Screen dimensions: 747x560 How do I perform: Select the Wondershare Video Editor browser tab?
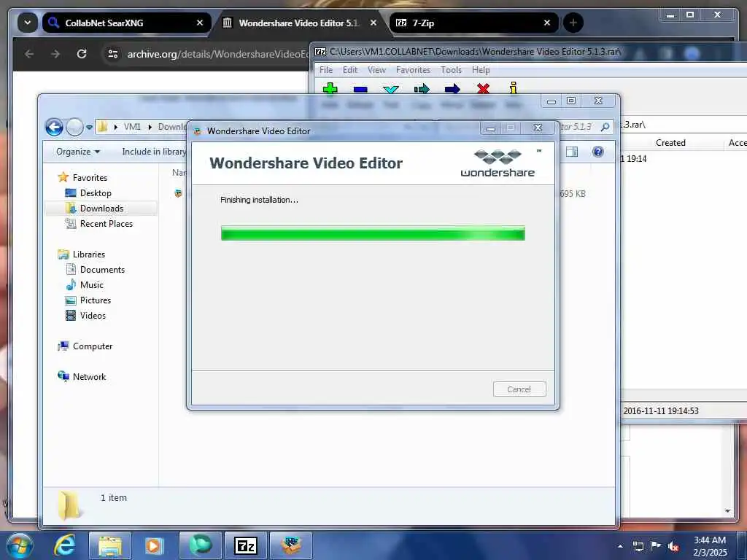point(300,23)
